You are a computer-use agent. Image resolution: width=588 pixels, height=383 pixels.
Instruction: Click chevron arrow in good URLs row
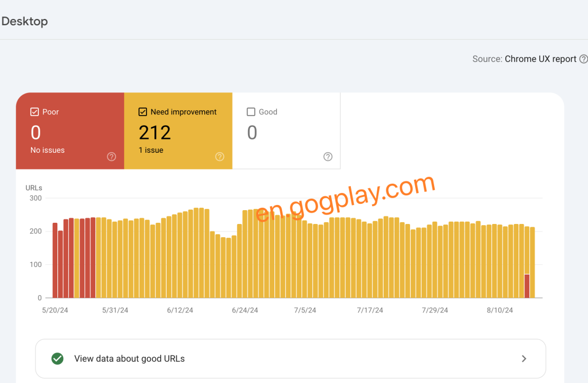tap(524, 359)
